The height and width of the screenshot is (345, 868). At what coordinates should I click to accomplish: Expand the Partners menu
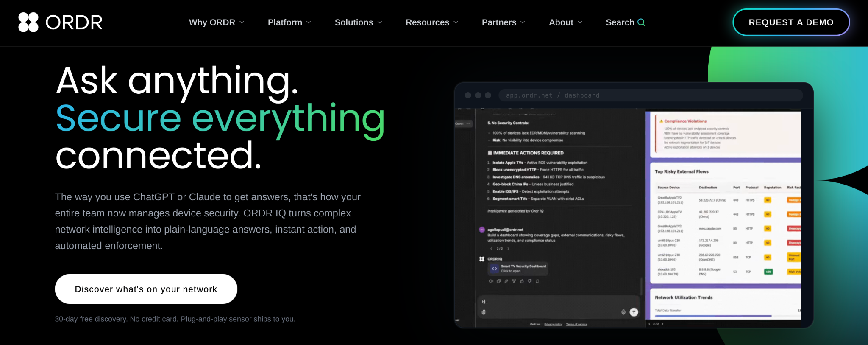tap(504, 22)
